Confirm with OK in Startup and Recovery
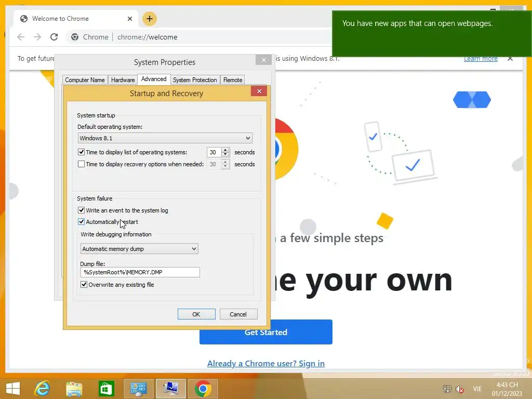This screenshot has width=532, height=399. [x=196, y=314]
